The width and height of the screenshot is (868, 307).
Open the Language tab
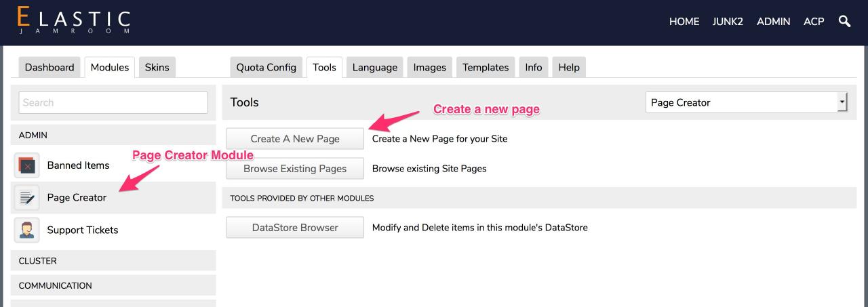374,67
